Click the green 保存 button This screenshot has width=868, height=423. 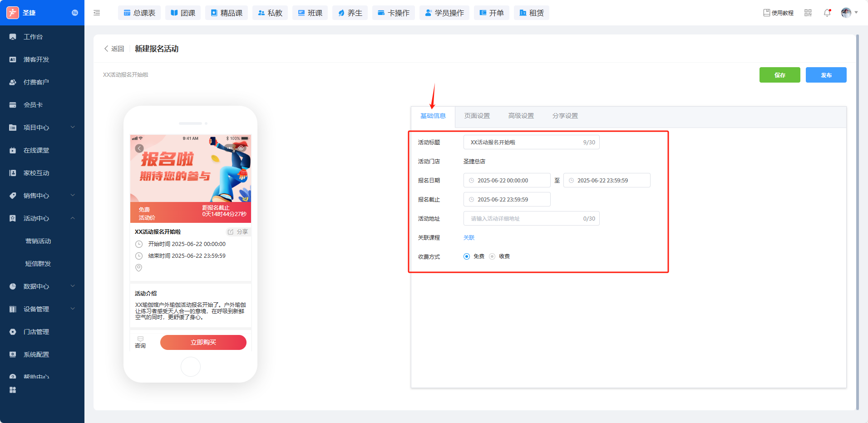tap(779, 75)
